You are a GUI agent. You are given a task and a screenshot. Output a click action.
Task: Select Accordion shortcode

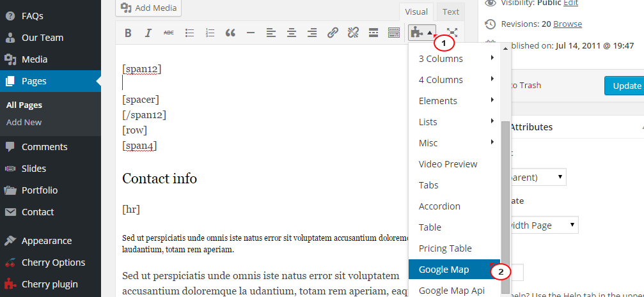coord(455,206)
